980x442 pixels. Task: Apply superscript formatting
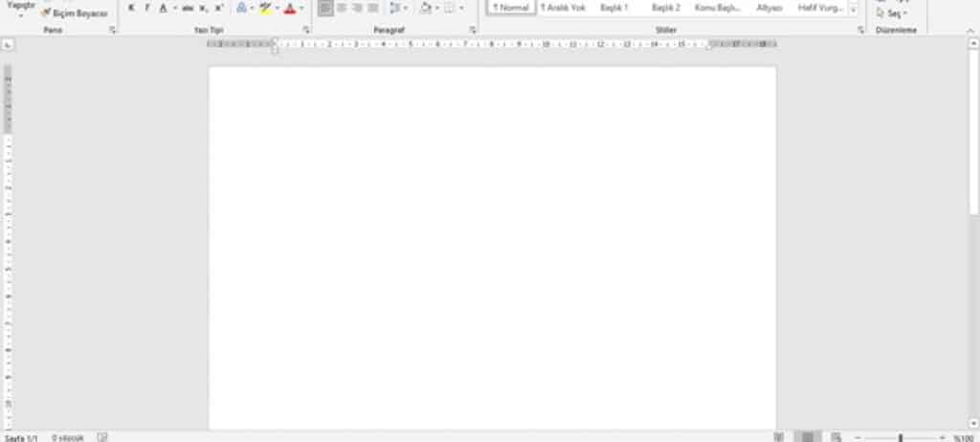pos(219,8)
